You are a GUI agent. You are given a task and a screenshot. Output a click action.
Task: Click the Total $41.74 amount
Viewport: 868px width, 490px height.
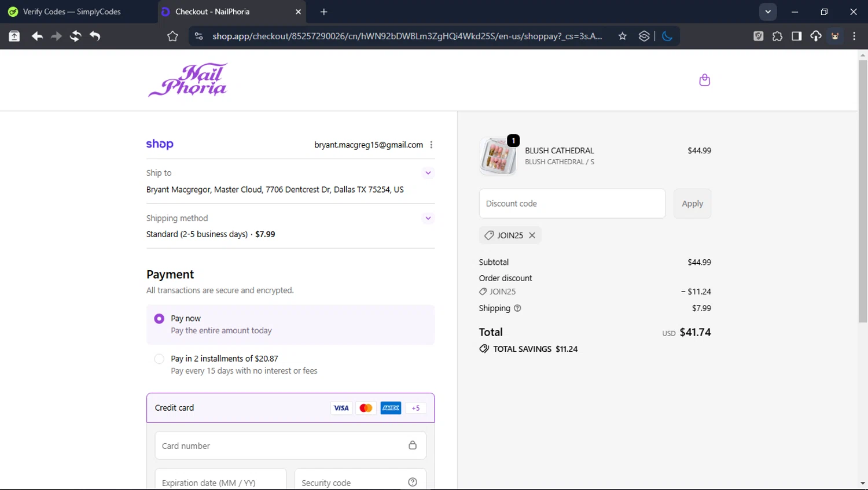(695, 332)
